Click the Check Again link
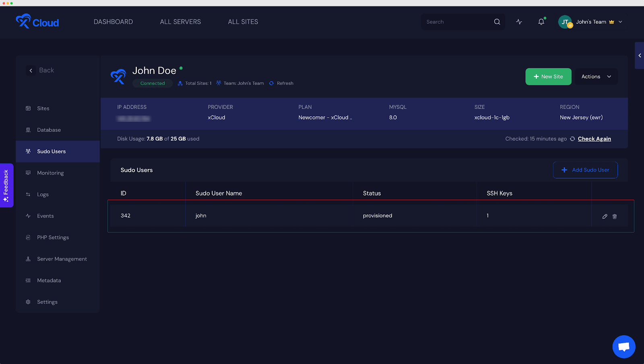The width and height of the screenshot is (644, 364). [x=594, y=139]
